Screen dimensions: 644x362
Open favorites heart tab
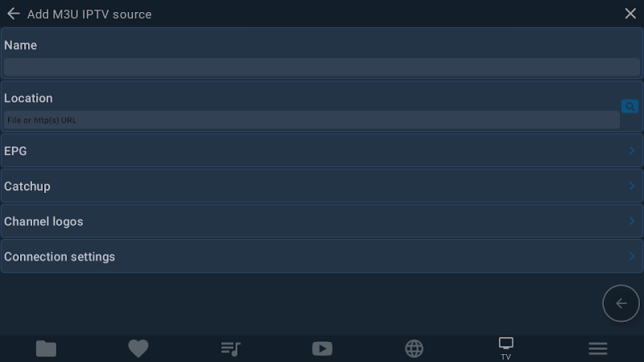click(138, 349)
